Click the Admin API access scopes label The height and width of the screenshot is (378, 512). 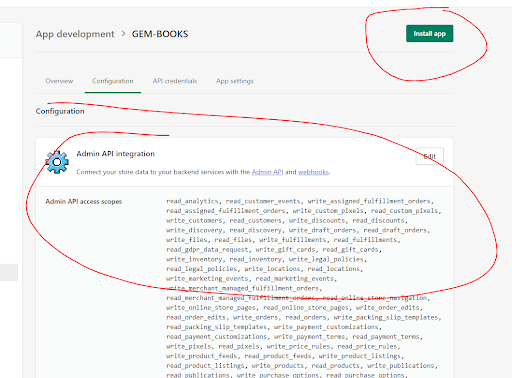tap(84, 201)
